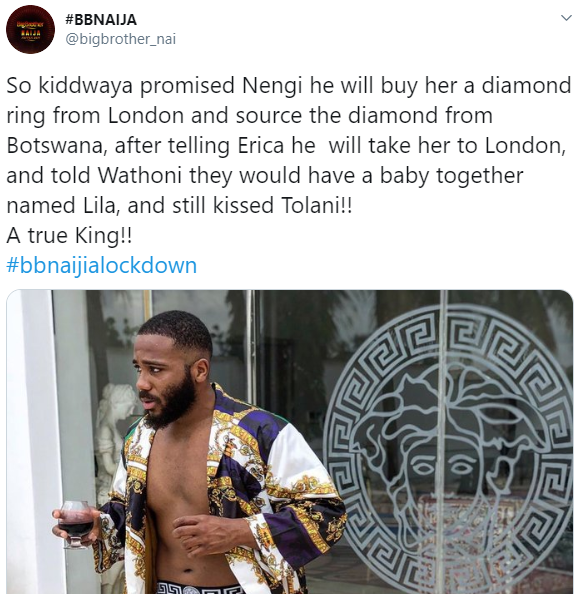Open the photo at the patterned robe sleeve
The width and height of the screenshot is (581, 594).
(298, 504)
